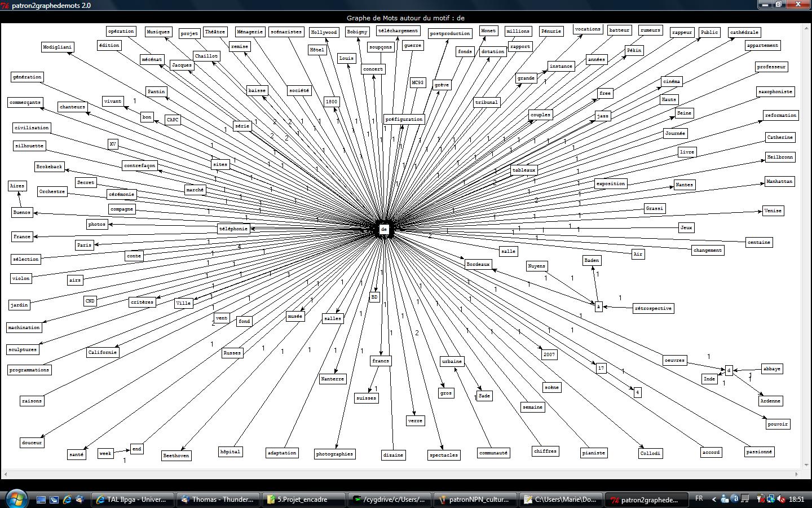This screenshot has width=812, height=508.
Task: Select the 'Hollywood' word node
Action: pyautogui.click(x=324, y=33)
